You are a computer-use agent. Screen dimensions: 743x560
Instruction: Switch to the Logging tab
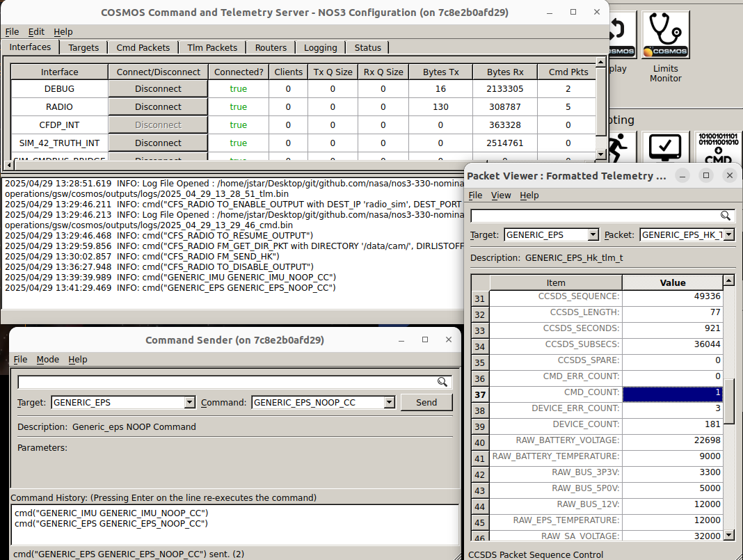tap(320, 47)
